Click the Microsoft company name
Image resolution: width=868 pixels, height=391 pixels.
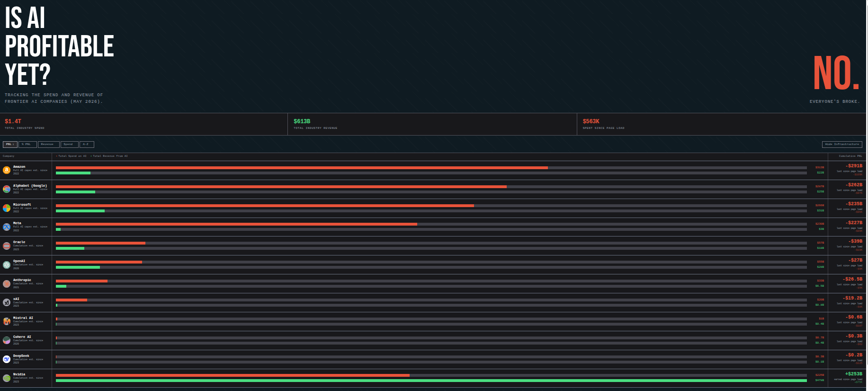click(x=22, y=205)
